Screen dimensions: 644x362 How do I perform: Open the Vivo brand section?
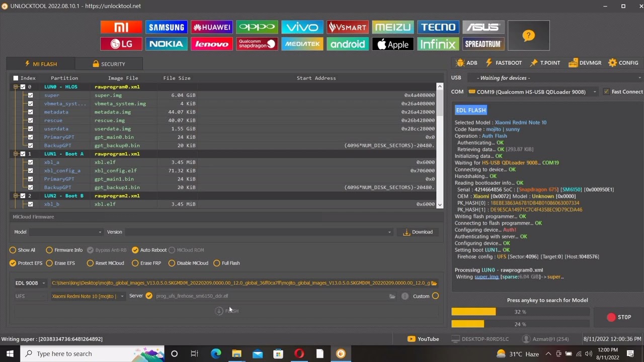pos(302,27)
